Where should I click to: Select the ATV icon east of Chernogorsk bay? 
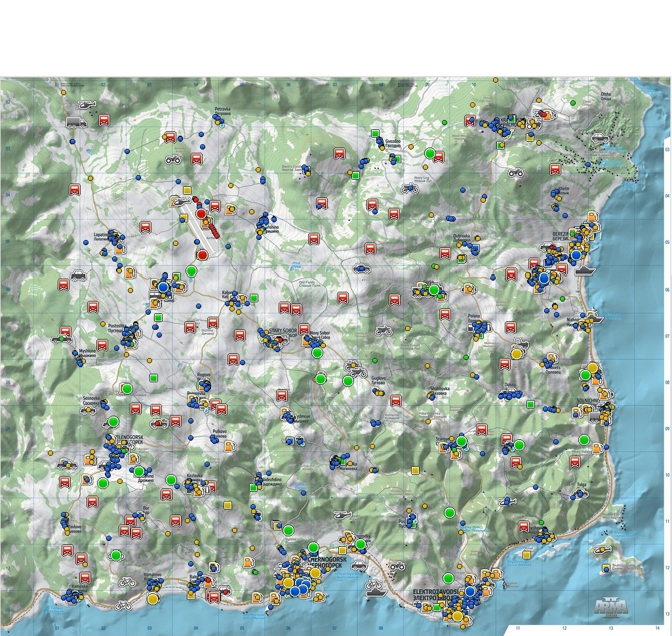pyautogui.click(x=397, y=566)
